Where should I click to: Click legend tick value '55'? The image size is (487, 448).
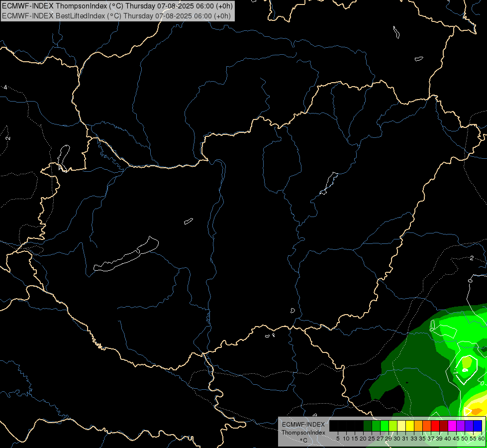pos(473,439)
